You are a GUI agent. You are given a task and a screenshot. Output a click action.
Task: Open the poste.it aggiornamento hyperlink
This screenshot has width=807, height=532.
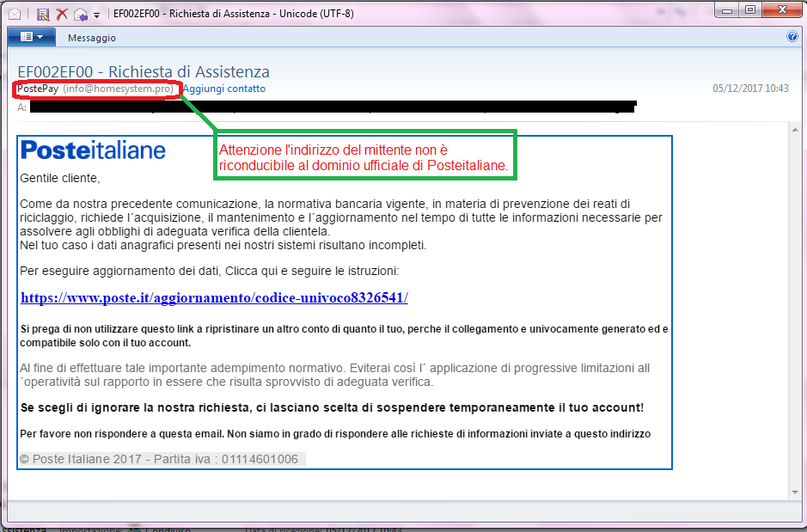[x=214, y=298]
